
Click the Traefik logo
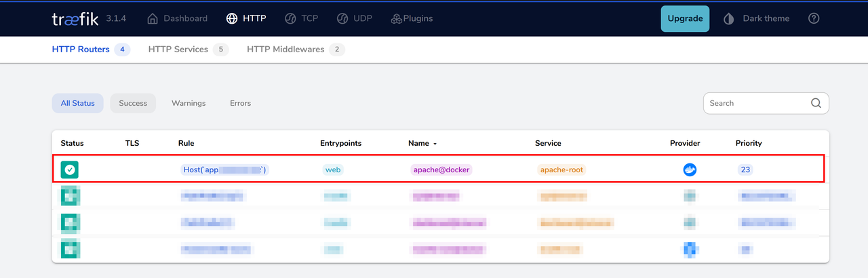75,18
